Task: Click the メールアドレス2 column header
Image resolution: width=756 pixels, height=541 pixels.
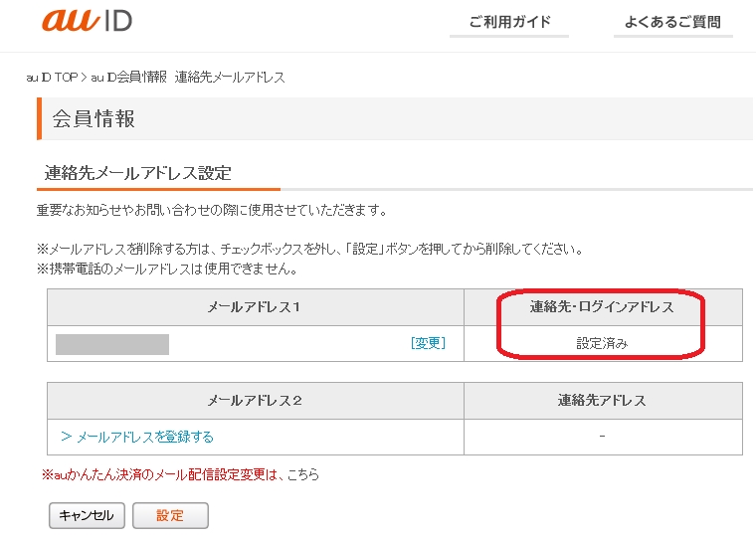Action: pos(255,400)
